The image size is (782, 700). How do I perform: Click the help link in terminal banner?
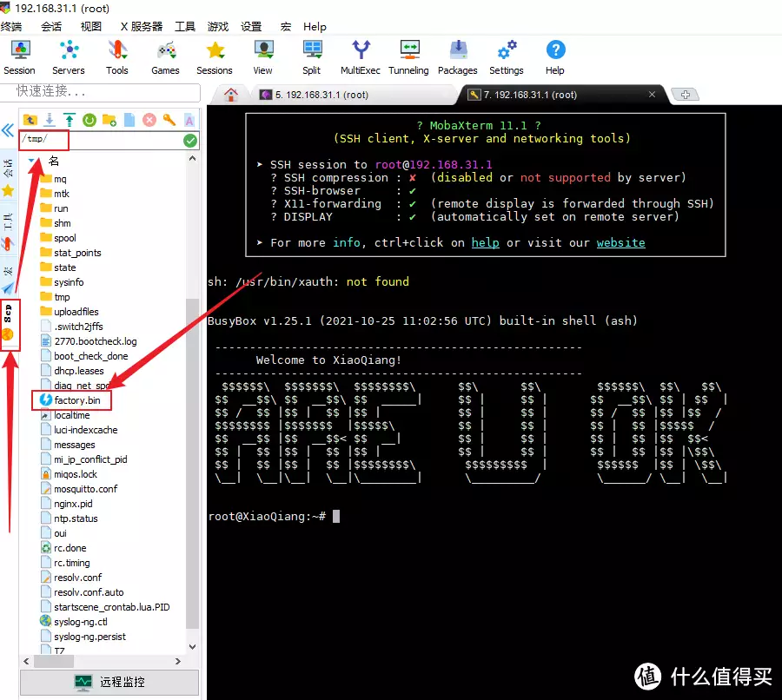485,243
